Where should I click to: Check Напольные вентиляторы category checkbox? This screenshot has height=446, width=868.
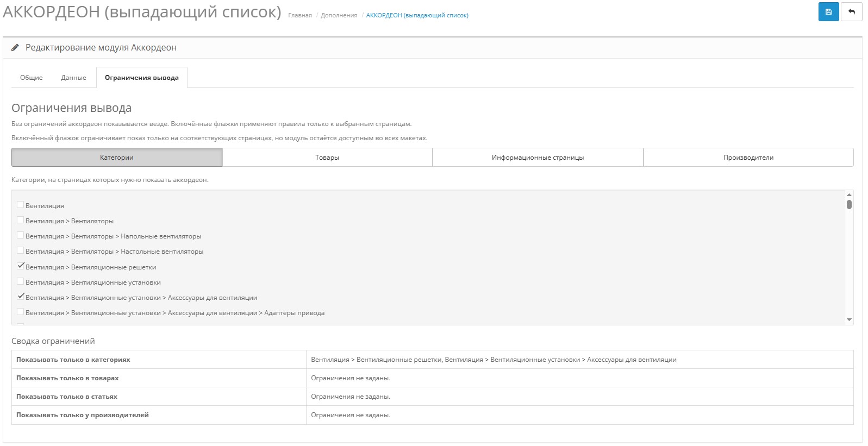pyautogui.click(x=20, y=235)
